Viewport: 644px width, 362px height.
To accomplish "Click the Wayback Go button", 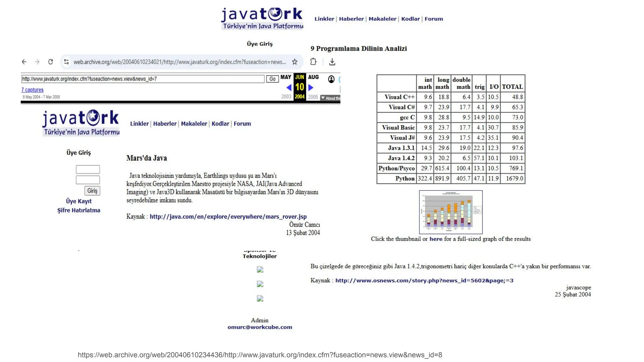I will pyautogui.click(x=272, y=79).
